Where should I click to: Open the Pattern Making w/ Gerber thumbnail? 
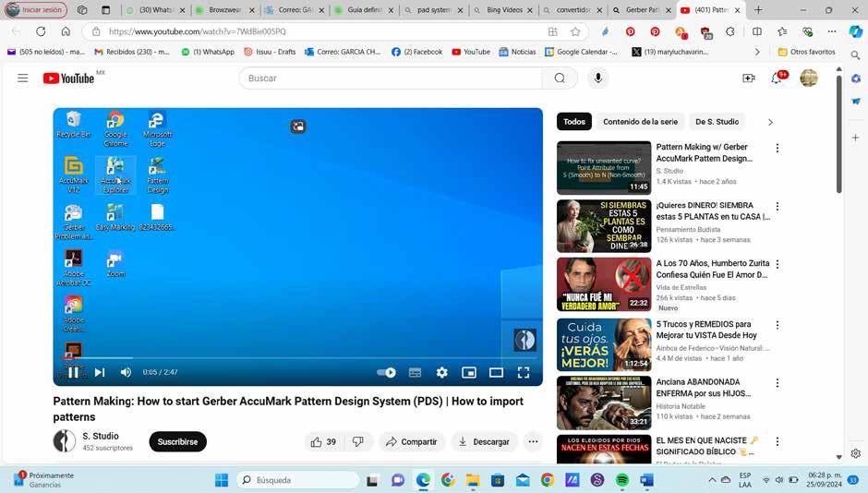604,168
